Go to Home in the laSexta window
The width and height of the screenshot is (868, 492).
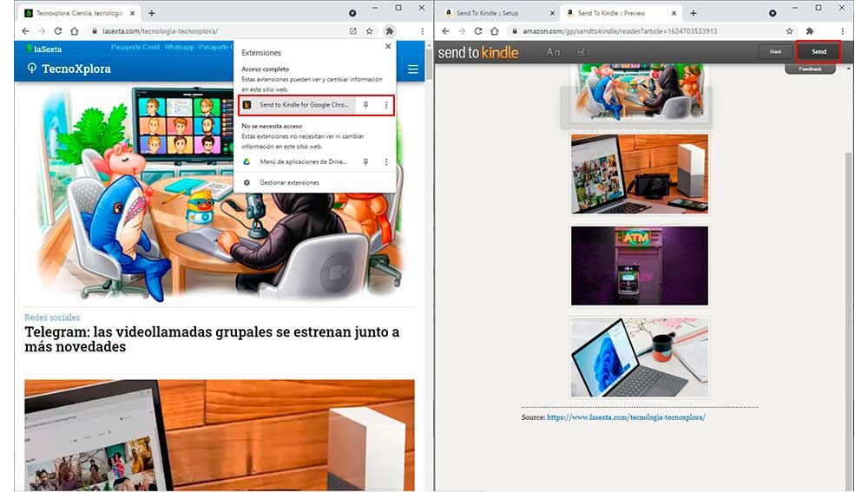coord(74,31)
